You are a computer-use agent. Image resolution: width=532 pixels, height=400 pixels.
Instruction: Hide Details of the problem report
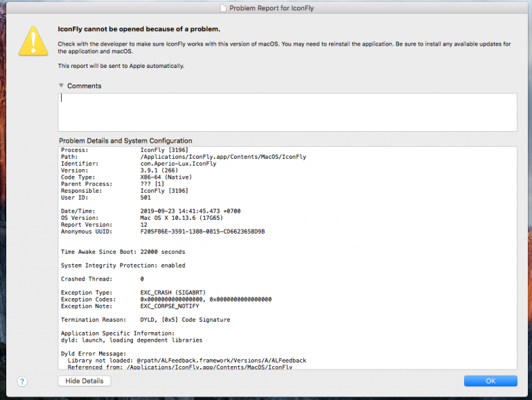point(84,381)
